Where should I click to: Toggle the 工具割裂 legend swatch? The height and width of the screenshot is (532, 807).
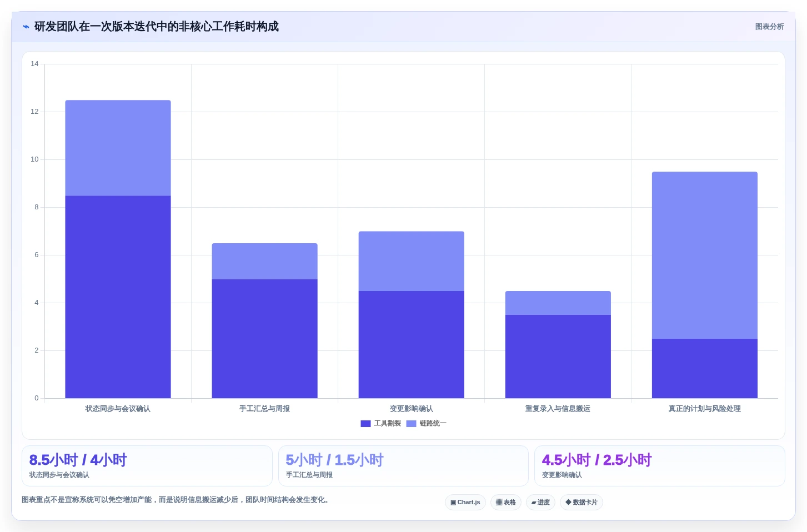(x=365, y=424)
